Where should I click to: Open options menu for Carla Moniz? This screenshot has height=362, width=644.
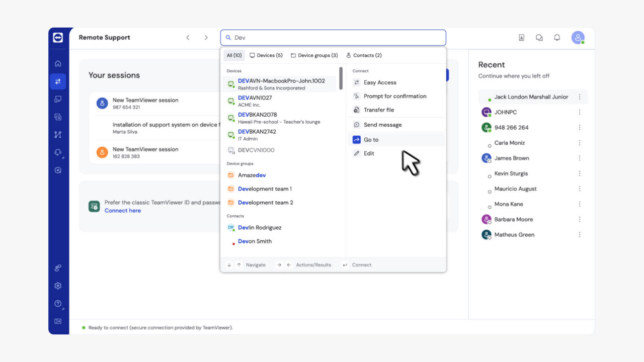point(580,143)
